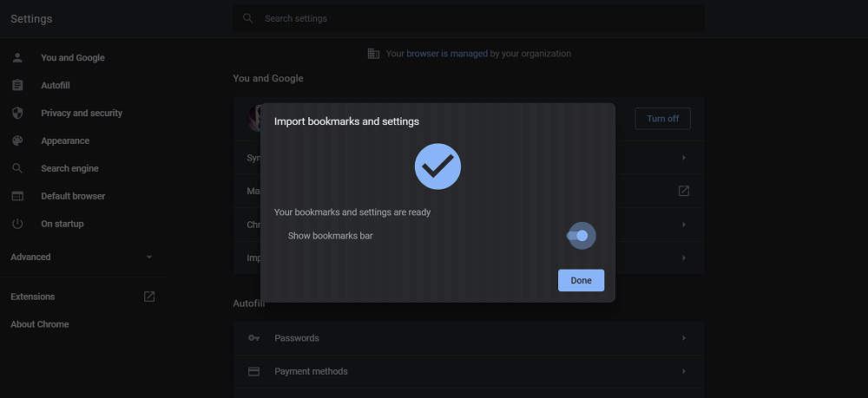Click the profile avatar thumbnail

254,118
